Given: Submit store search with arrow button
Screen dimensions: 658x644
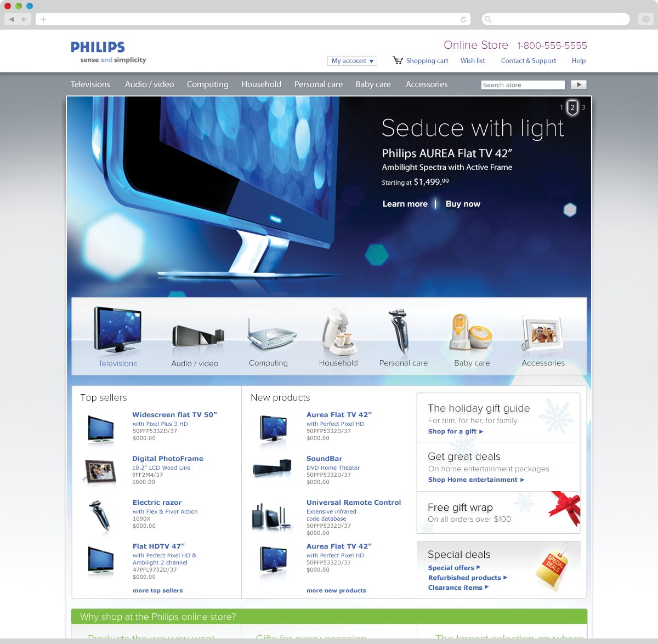Looking at the screenshot, I should click(578, 84).
